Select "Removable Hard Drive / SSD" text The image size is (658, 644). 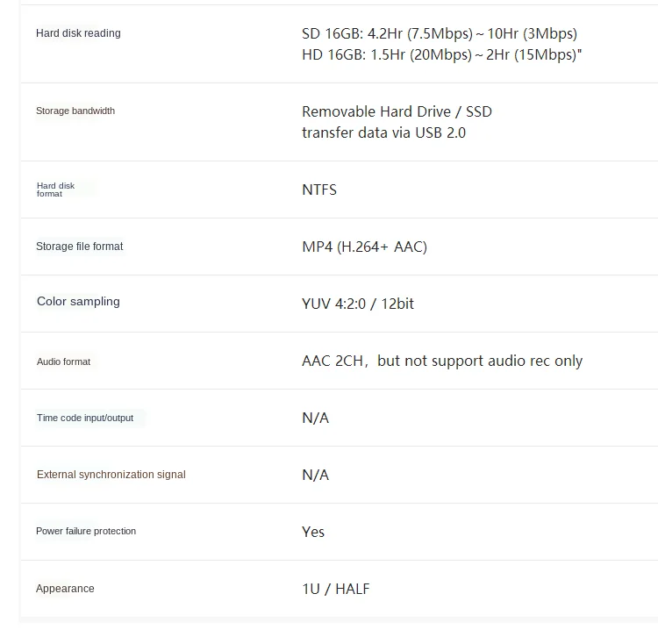[x=397, y=111]
